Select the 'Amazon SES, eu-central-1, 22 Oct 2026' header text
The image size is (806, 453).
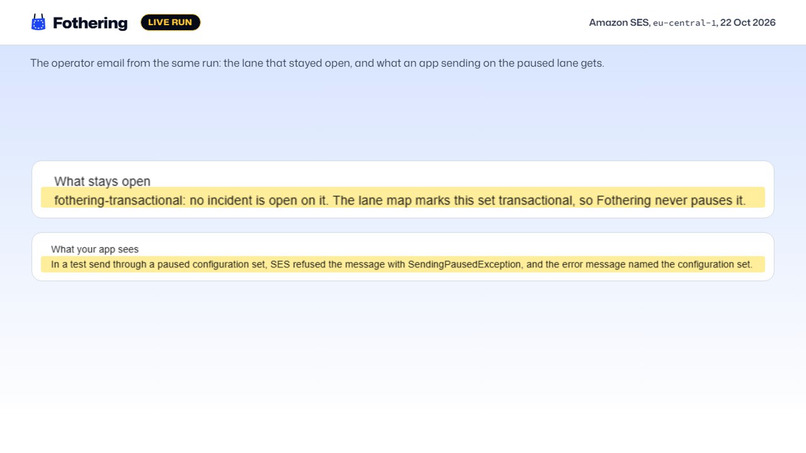682,23
